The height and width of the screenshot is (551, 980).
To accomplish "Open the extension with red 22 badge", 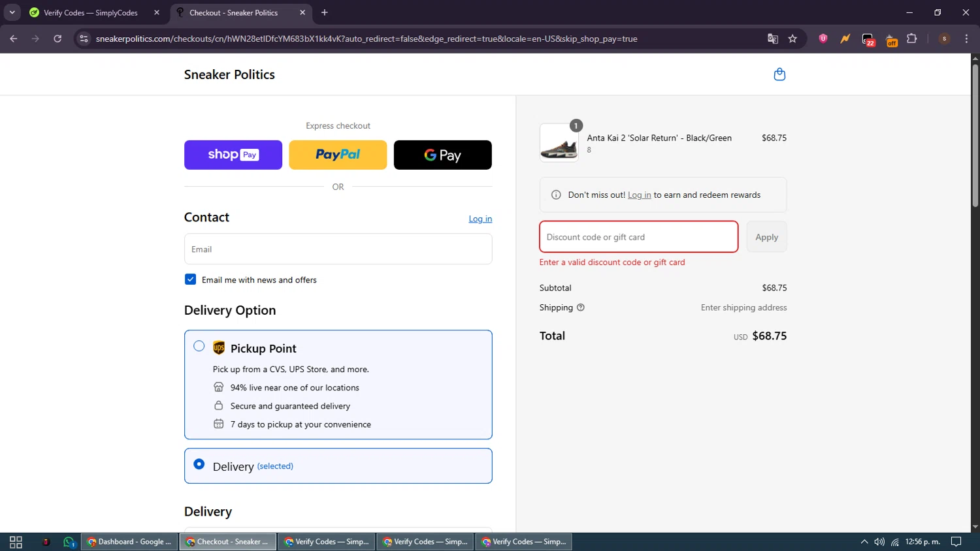I will click(x=868, y=39).
